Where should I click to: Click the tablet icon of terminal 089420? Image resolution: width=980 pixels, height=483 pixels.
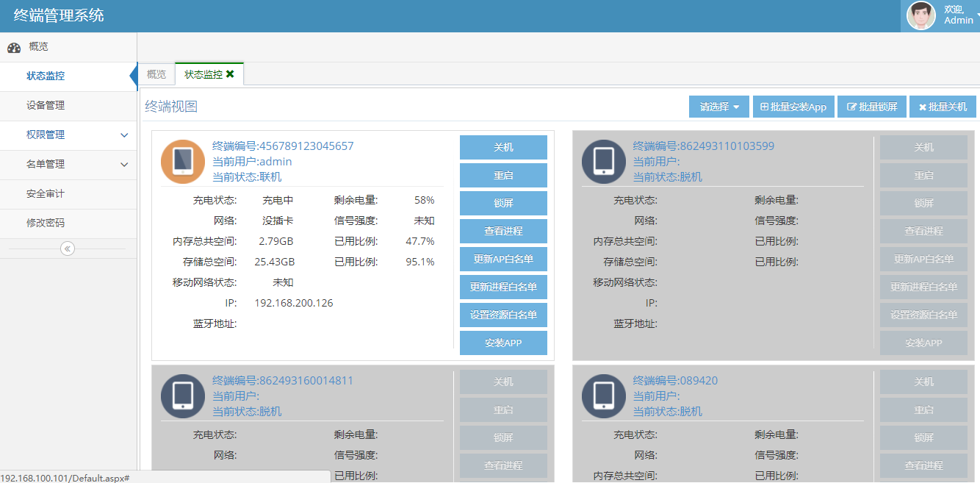tap(603, 396)
